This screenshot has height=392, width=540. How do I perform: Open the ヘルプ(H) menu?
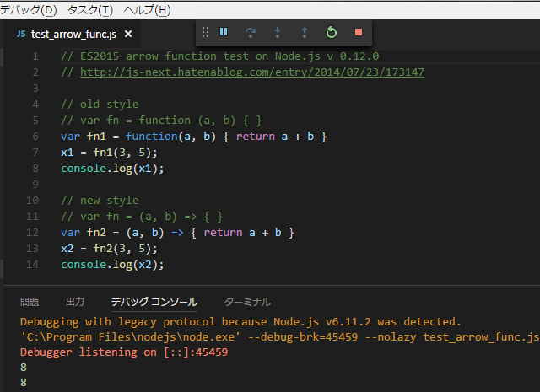click(x=147, y=10)
